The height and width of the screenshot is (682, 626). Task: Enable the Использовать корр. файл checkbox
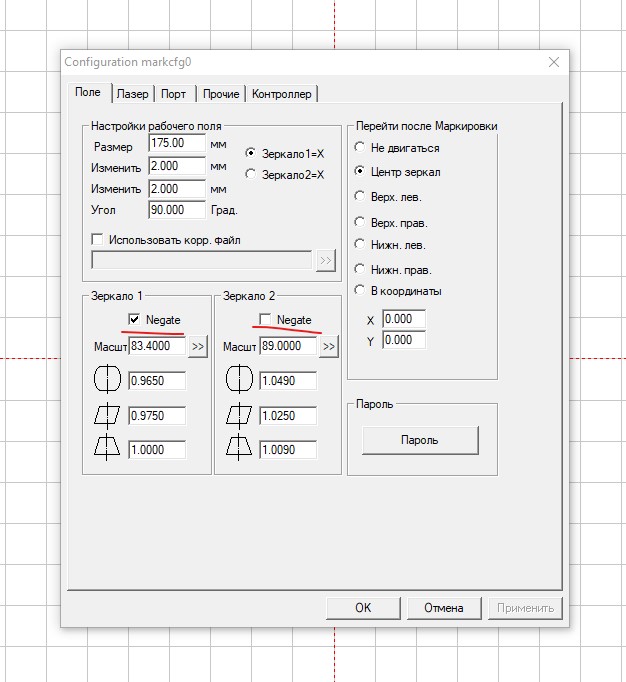[97, 240]
